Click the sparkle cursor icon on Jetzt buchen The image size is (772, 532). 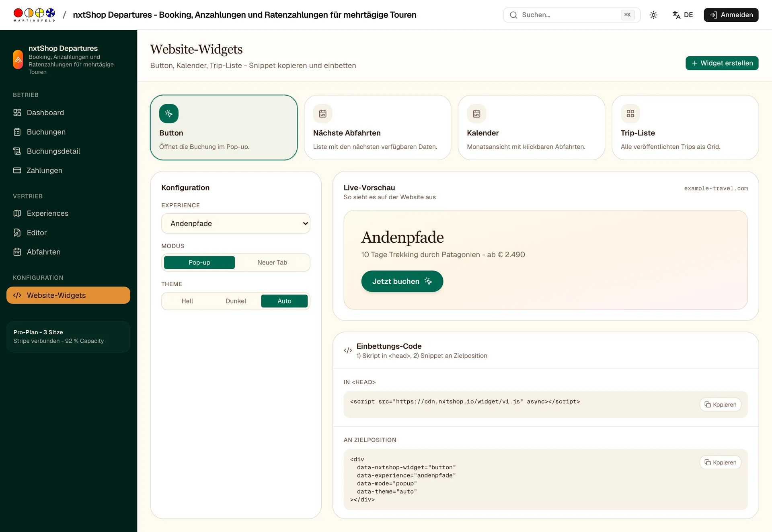click(x=428, y=281)
